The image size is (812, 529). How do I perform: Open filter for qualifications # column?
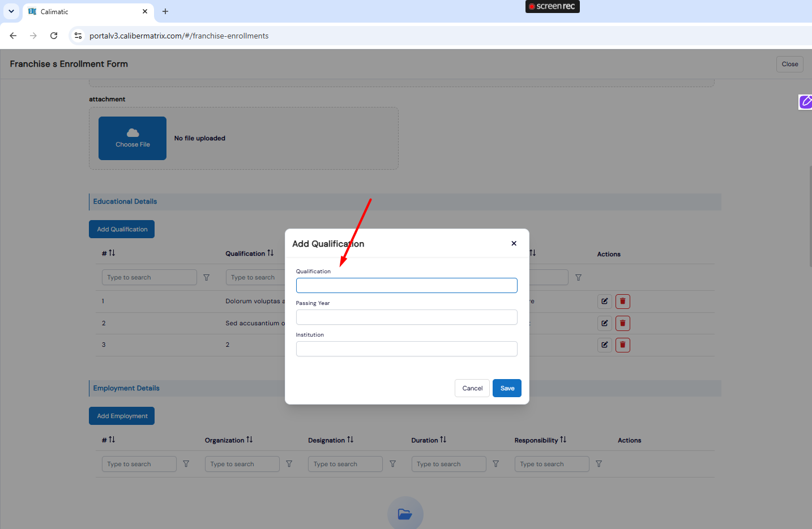point(207,277)
